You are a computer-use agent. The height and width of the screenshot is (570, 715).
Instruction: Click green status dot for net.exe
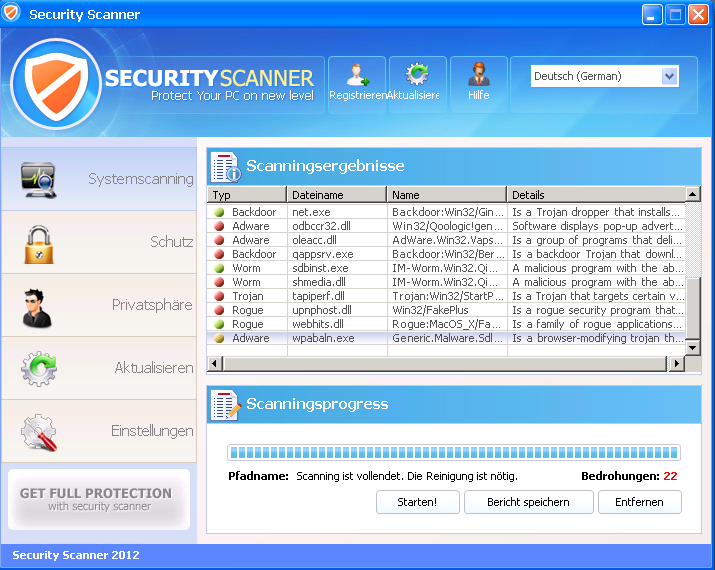[x=219, y=212]
